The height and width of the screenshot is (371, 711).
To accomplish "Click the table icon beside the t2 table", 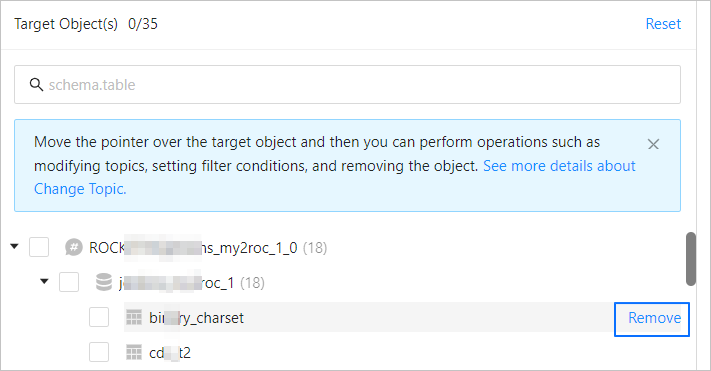I will click(x=134, y=352).
